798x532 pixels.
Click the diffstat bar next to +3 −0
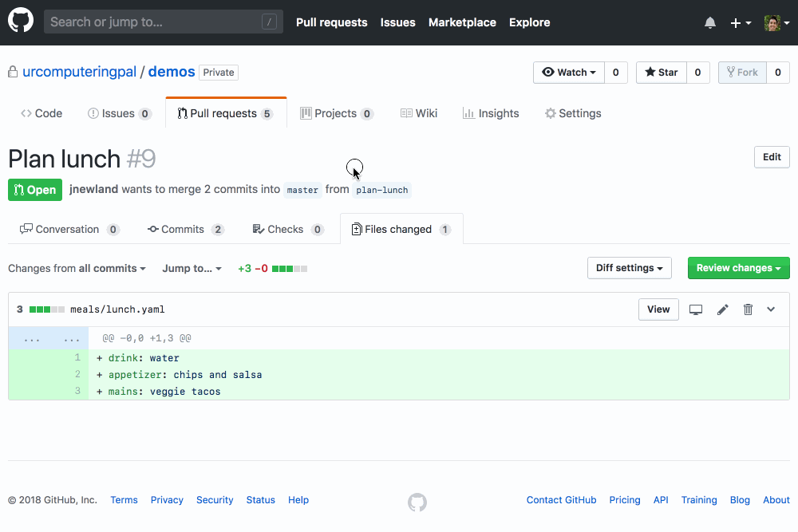pos(290,269)
